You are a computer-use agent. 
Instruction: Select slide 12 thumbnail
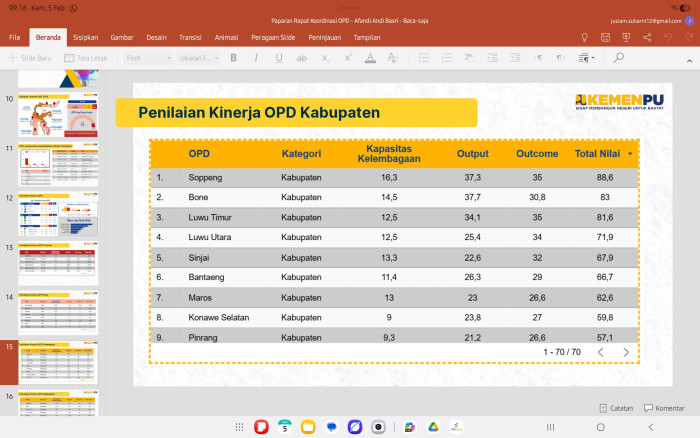[60, 214]
